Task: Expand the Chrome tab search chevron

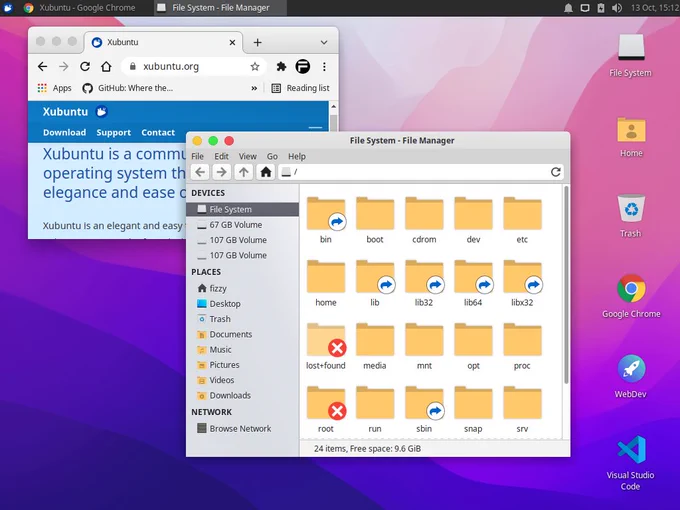Action: click(x=324, y=42)
